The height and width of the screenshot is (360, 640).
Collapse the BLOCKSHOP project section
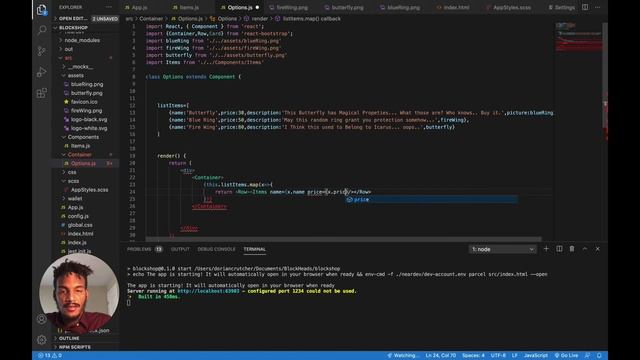(73, 28)
